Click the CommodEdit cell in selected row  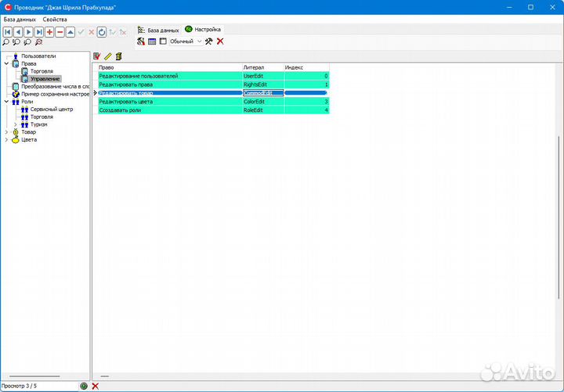[x=264, y=93]
